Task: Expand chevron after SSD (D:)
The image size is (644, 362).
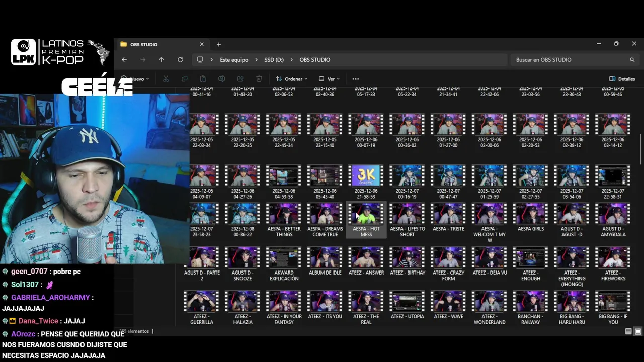Action: click(291, 60)
